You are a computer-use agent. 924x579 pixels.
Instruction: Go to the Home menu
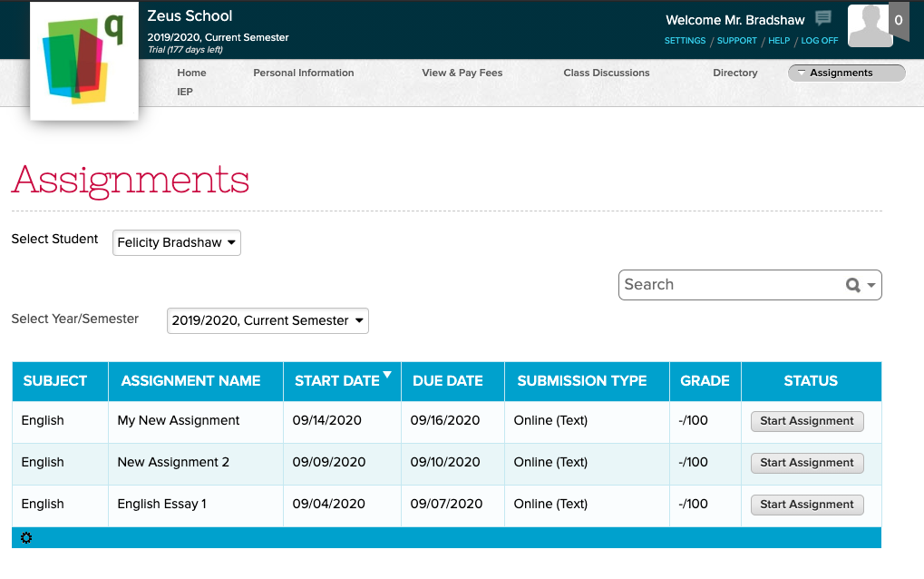[x=191, y=74]
